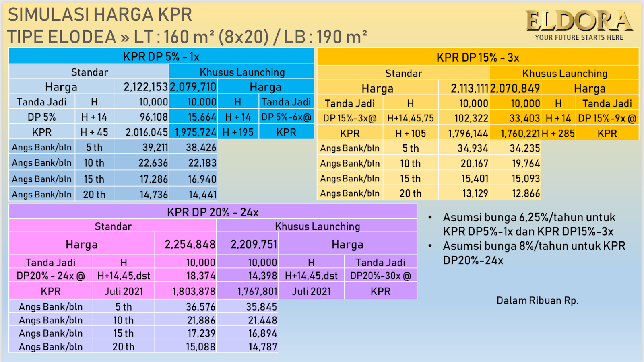Screen dimensions: 644x362
Task: Select the Standar column in blue table
Action: point(89,72)
